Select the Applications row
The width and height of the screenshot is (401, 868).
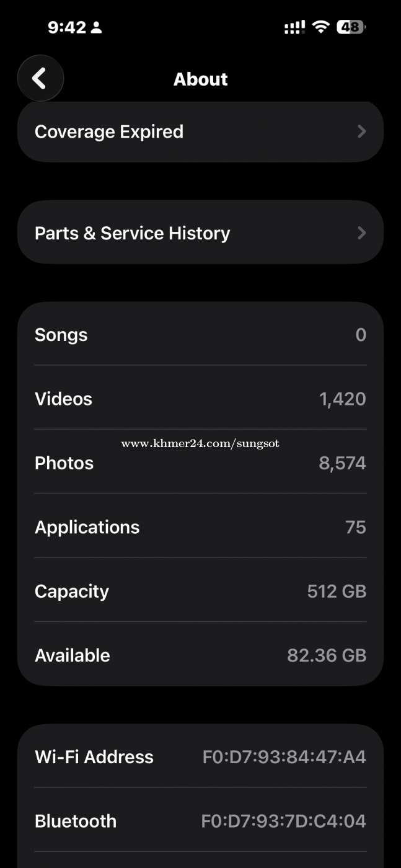point(200,527)
